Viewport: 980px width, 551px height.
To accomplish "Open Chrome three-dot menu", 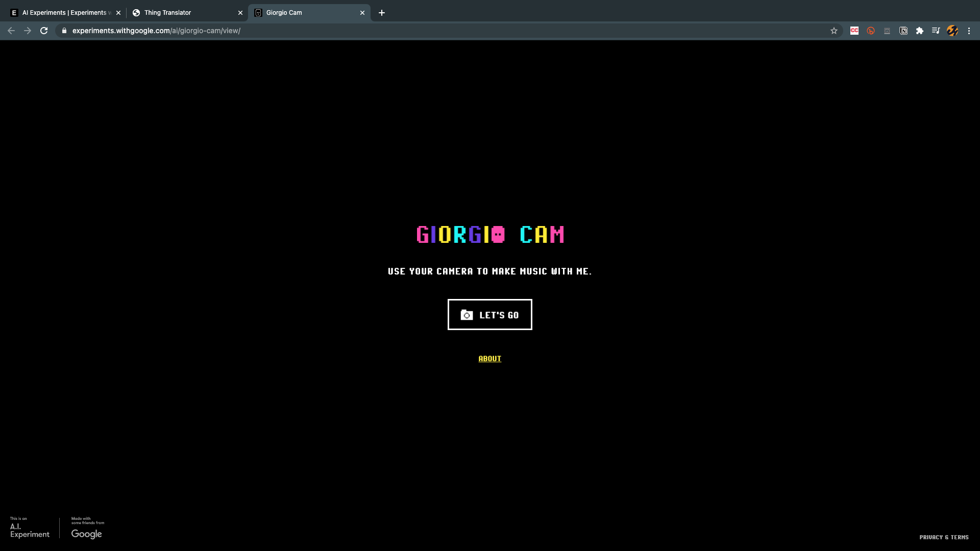I will click(969, 31).
